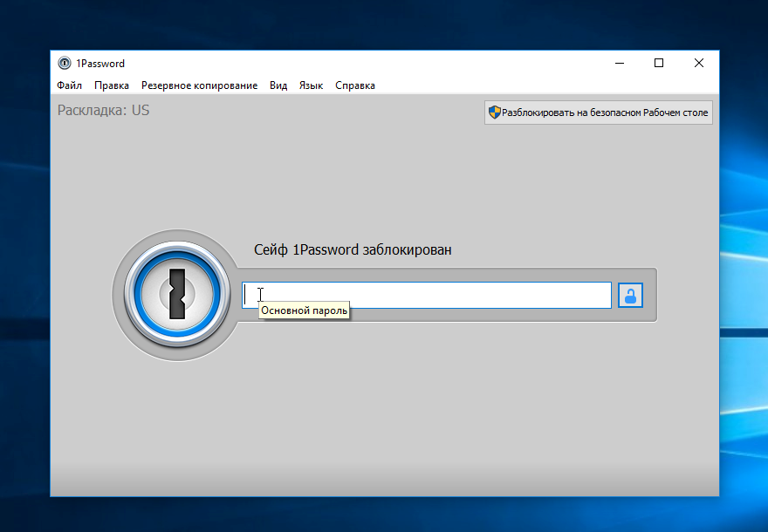
Task: Minimize the 1Password window
Action: [x=620, y=63]
